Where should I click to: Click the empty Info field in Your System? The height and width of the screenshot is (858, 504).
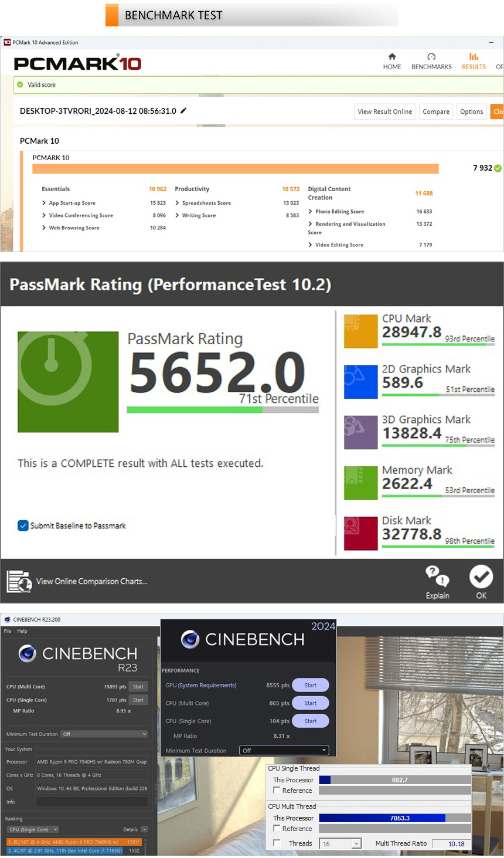[x=92, y=802]
